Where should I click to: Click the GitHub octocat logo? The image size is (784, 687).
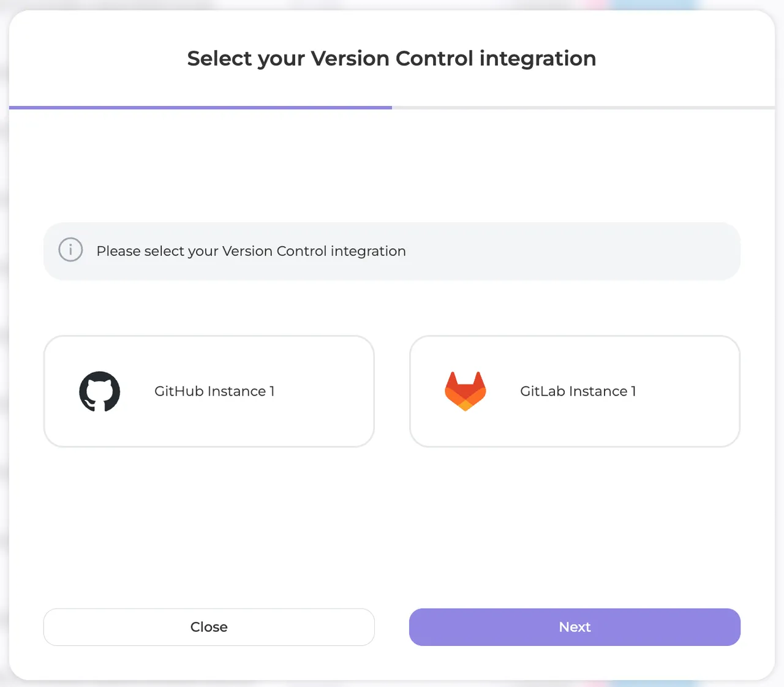[x=100, y=391]
